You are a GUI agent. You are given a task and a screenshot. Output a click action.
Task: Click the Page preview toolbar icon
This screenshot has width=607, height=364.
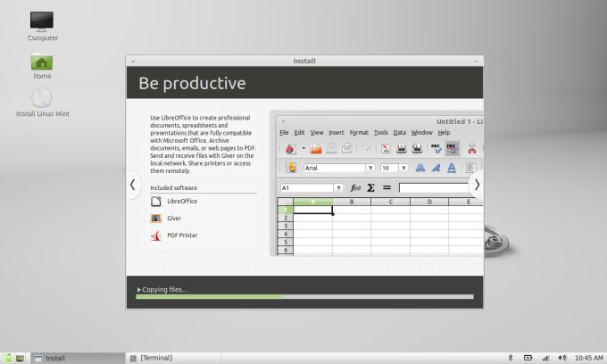(417, 148)
